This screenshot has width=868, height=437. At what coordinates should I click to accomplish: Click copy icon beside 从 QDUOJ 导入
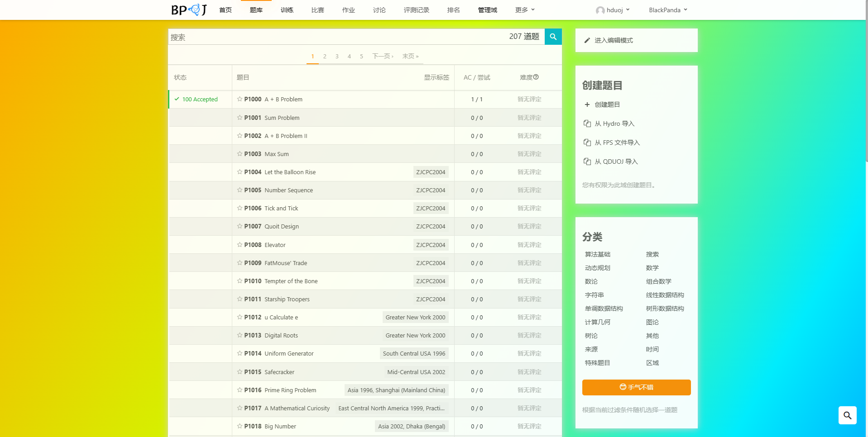(x=587, y=161)
